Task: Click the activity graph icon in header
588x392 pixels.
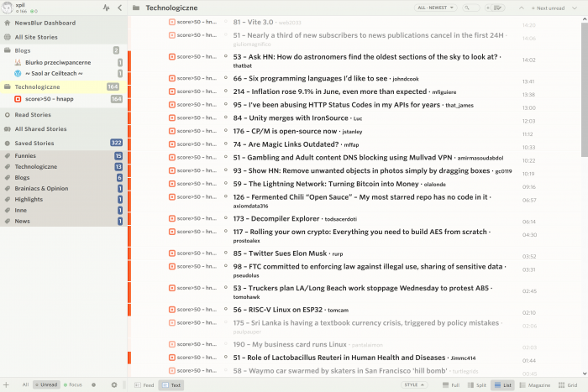Action: (106, 8)
